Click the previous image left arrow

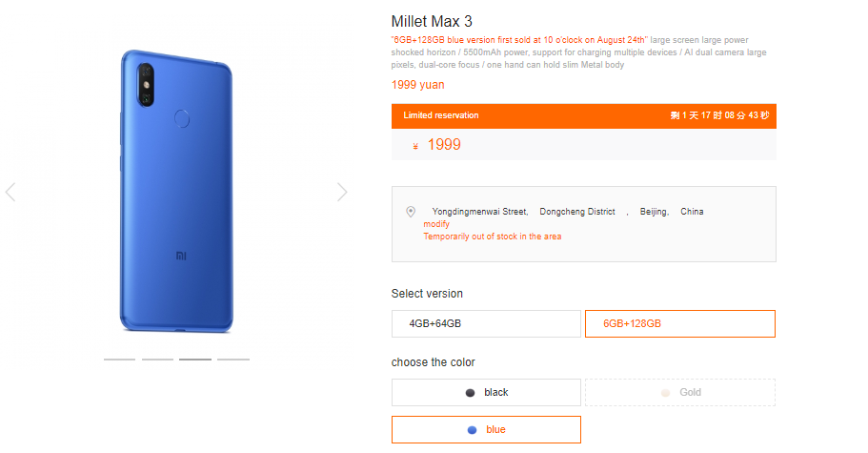click(x=10, y=192)
